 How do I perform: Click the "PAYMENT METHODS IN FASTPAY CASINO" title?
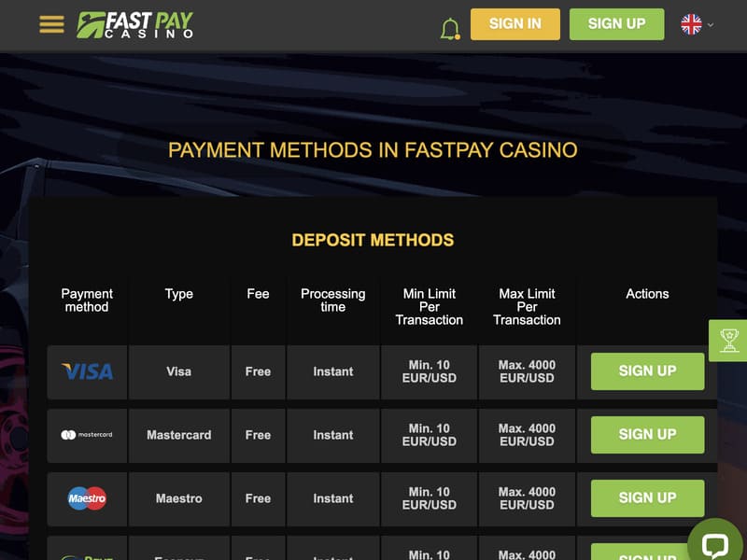click(x=373, y=150)
